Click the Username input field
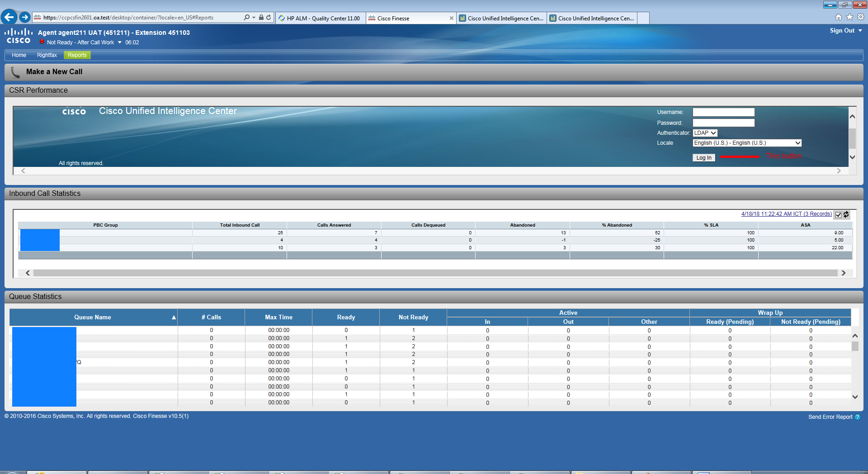The image size is (868, 474). (723, 112)
